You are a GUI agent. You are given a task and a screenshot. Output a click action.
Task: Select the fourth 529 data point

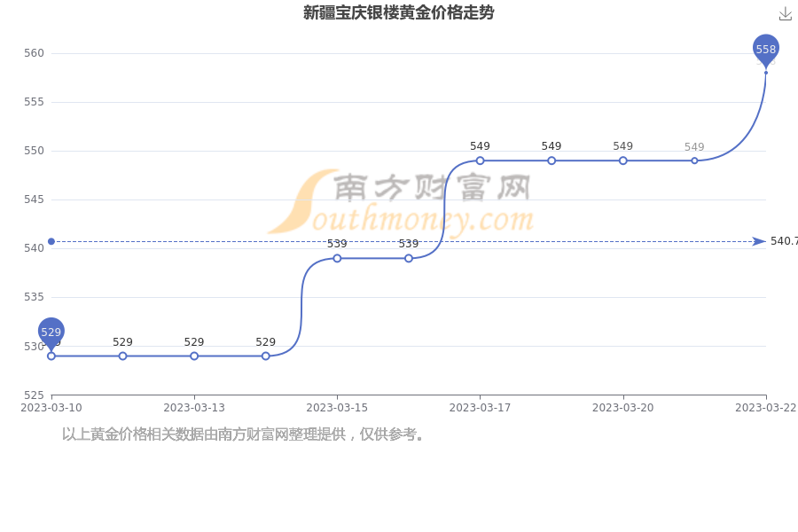pyautogui.click(x=266, y=356)
